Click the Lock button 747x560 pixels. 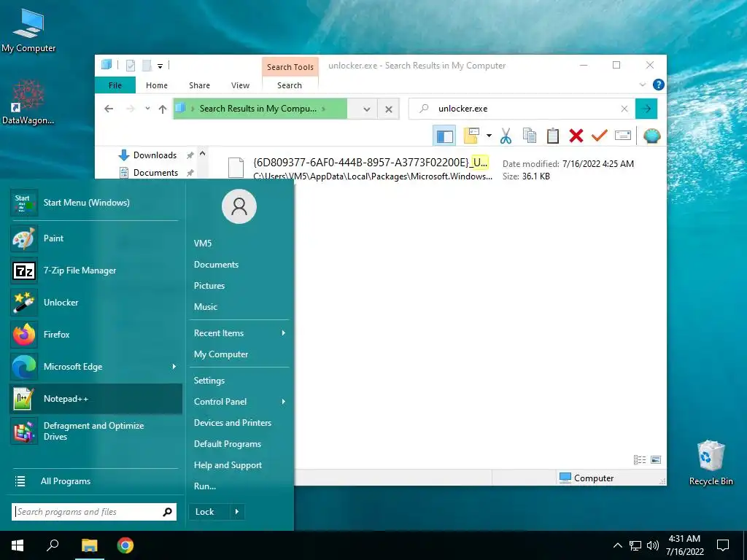209,512
